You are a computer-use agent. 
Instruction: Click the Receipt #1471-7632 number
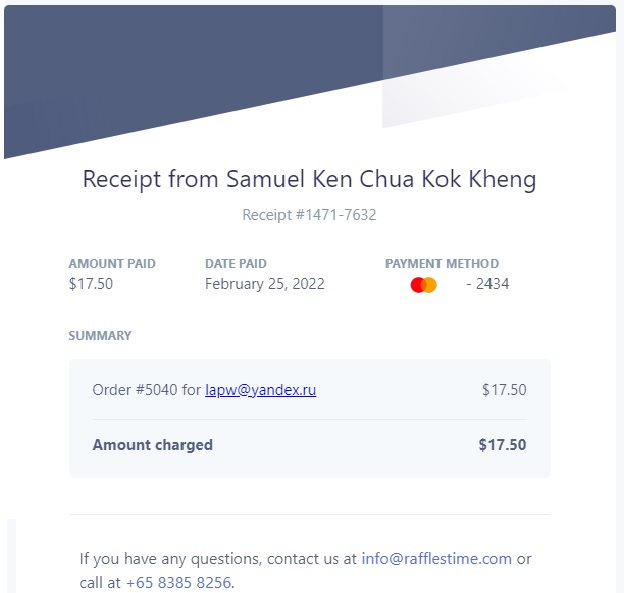pyautogui.click(x=309, y=215)
